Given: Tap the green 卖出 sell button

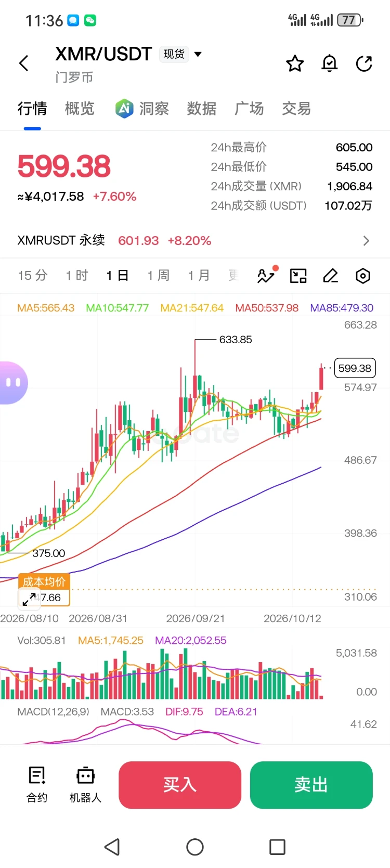Looking at the screenshot, I should pyautogui.click(x=311, y=785).
